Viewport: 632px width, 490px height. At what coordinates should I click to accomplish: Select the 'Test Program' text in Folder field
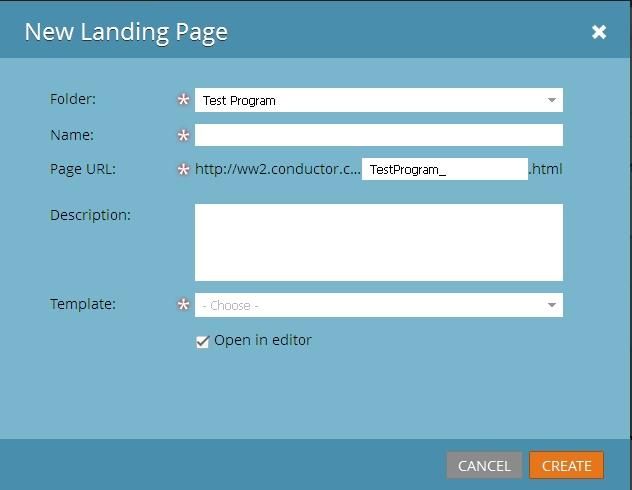click(x=239, y=101)
